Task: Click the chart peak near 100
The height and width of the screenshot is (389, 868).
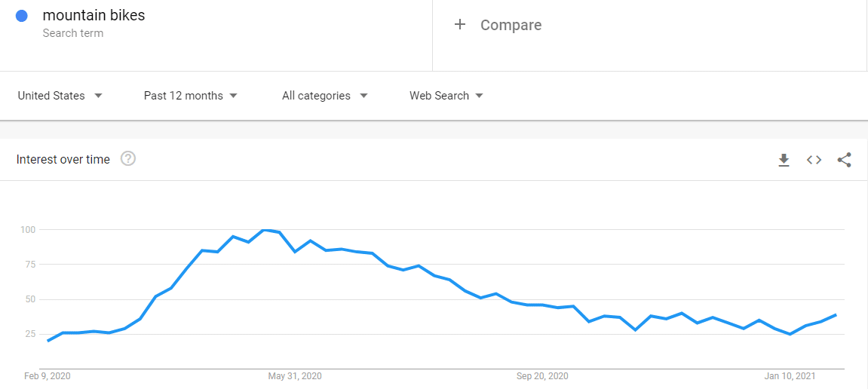Action: tap(265, 230)
